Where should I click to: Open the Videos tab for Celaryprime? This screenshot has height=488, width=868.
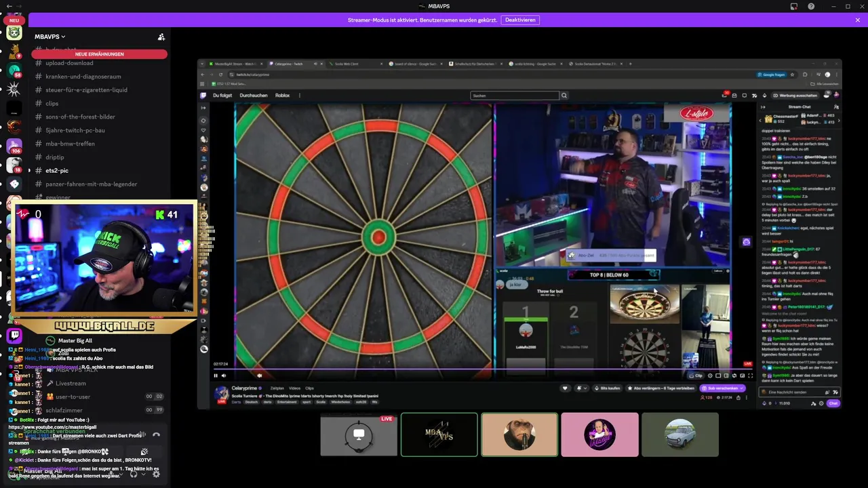tap(294, 388)
